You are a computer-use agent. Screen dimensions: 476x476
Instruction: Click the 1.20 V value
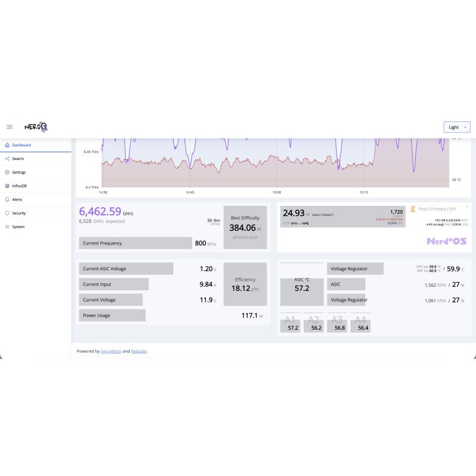(x=208, y=269)
